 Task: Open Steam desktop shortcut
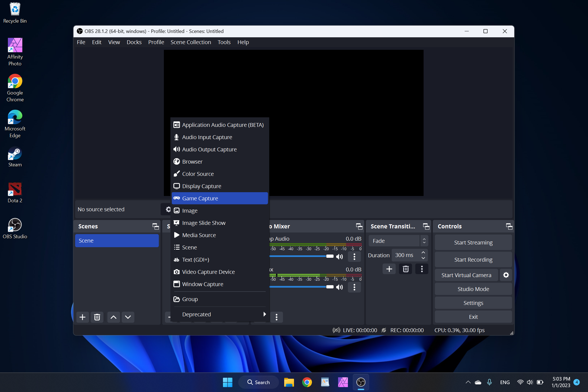tap(15, 157)
